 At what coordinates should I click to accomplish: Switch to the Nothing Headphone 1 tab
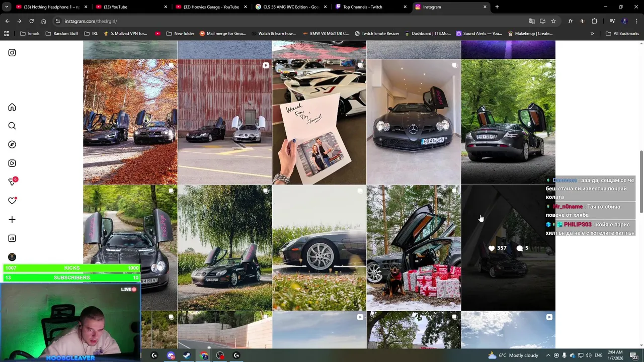[50, 7]
